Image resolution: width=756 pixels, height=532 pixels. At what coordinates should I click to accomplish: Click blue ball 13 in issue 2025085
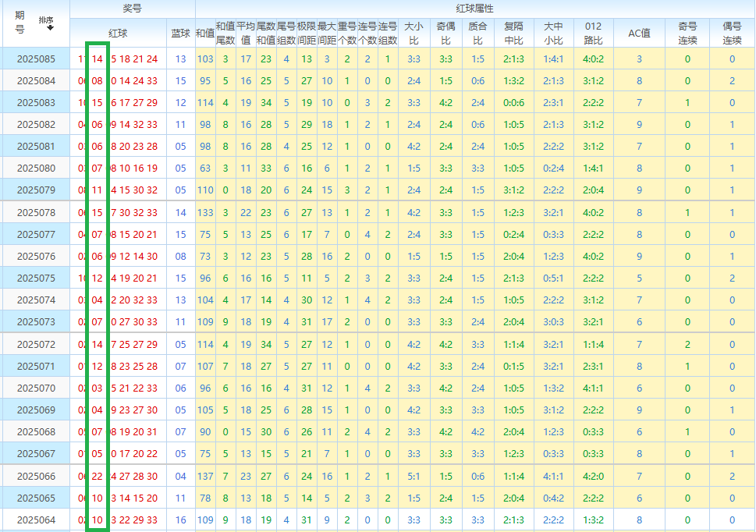[181, 59]
